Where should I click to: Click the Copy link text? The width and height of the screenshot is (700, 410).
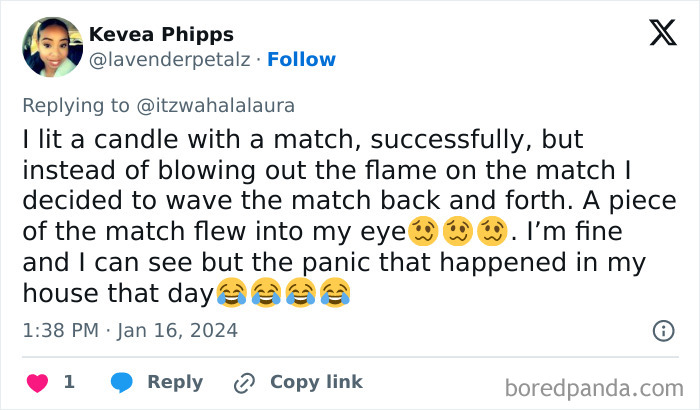pyautogui.click(x=316, y=382)
